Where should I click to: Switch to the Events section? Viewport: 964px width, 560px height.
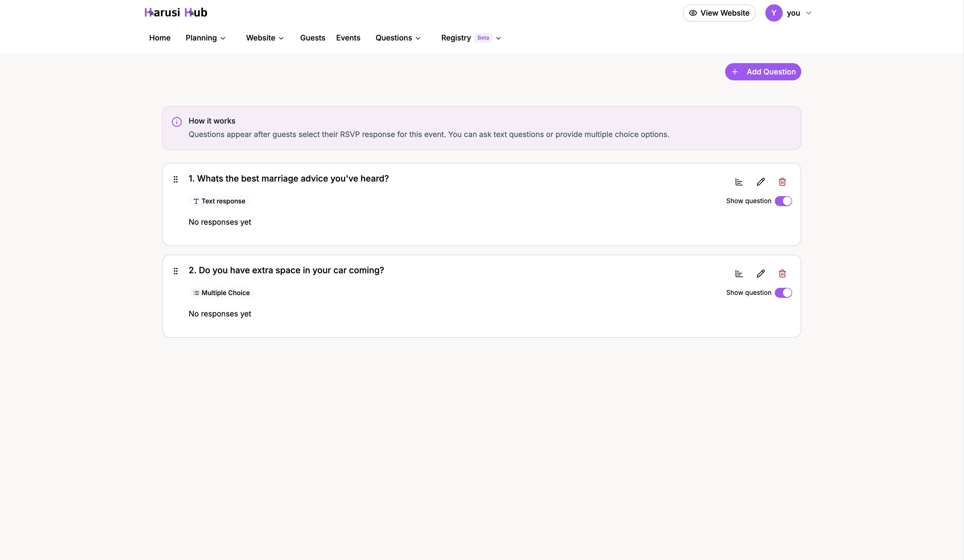348,38
